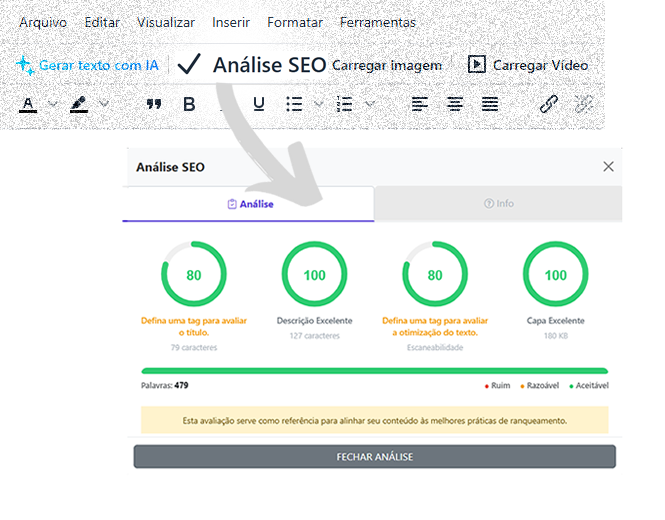Toggle bold formatting
The image size is (665, 520).
coord(189,104)
